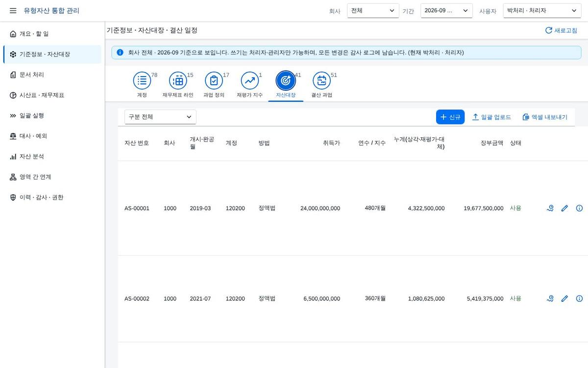Click the 480개월 useful life cell

[375, 208]
